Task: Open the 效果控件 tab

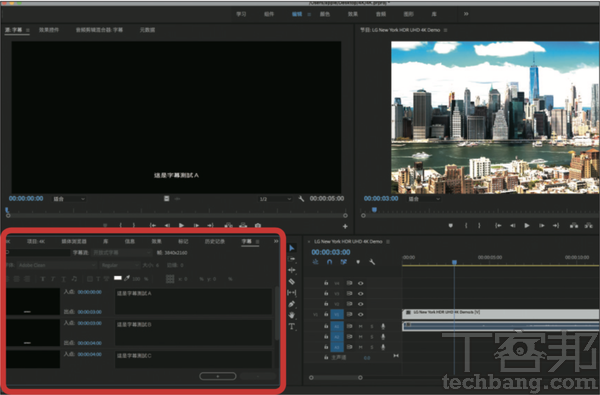Action: click(x=49, y=29)
